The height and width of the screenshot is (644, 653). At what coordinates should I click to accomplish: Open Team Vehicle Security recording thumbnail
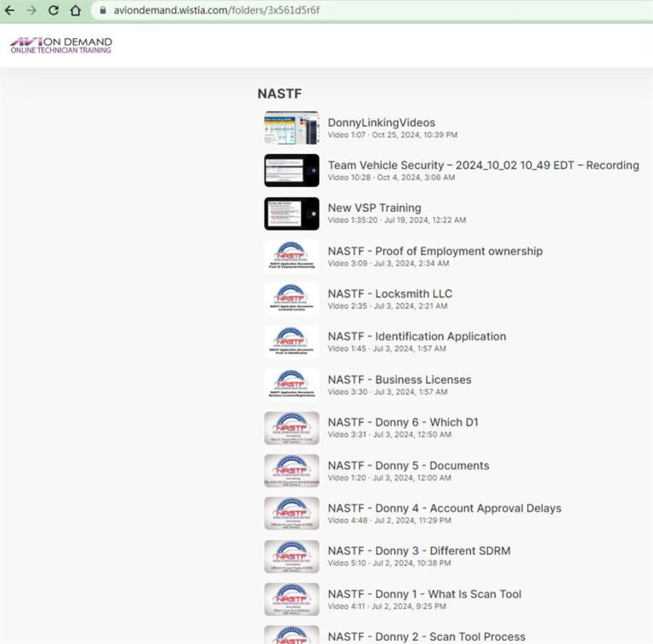tap(292, 170)
